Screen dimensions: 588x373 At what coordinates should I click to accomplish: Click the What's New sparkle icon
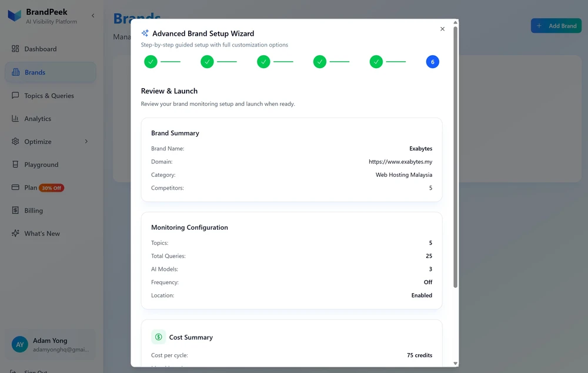(15, 233)
